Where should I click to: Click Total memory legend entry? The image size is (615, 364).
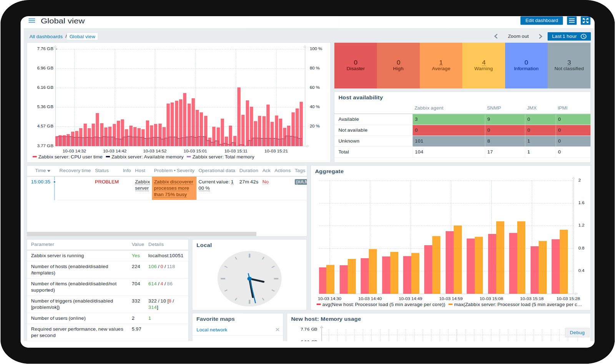(x=221, y=157)
